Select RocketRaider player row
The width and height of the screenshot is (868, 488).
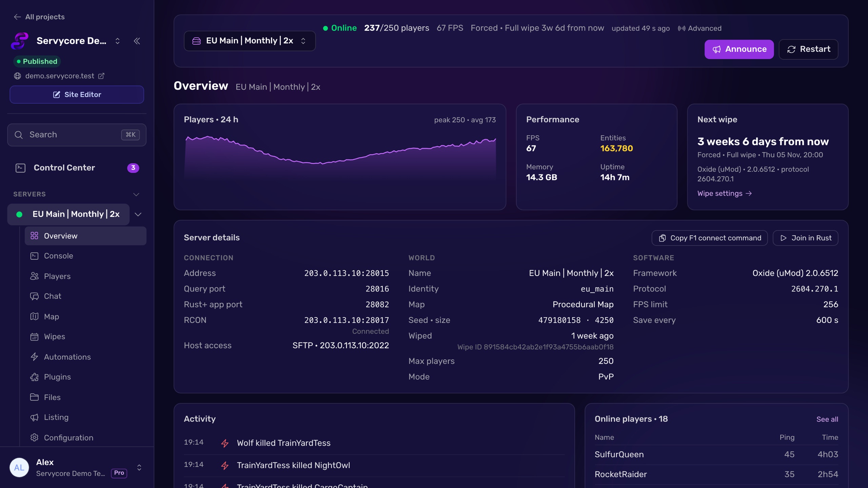point(716,475)
